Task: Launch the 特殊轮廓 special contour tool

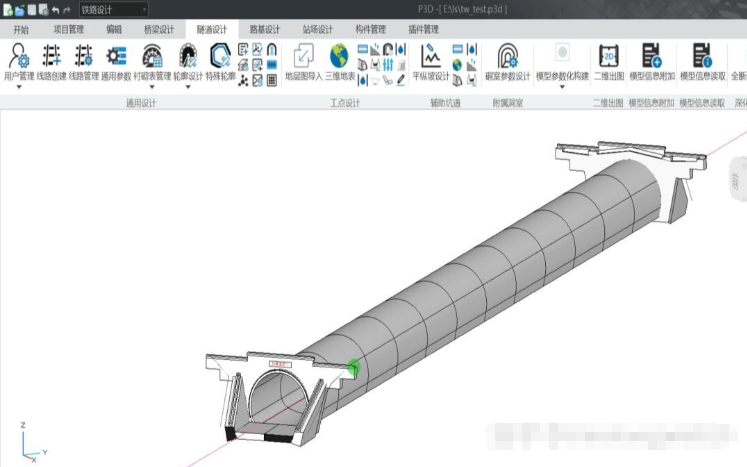Action: pos(220,58)
